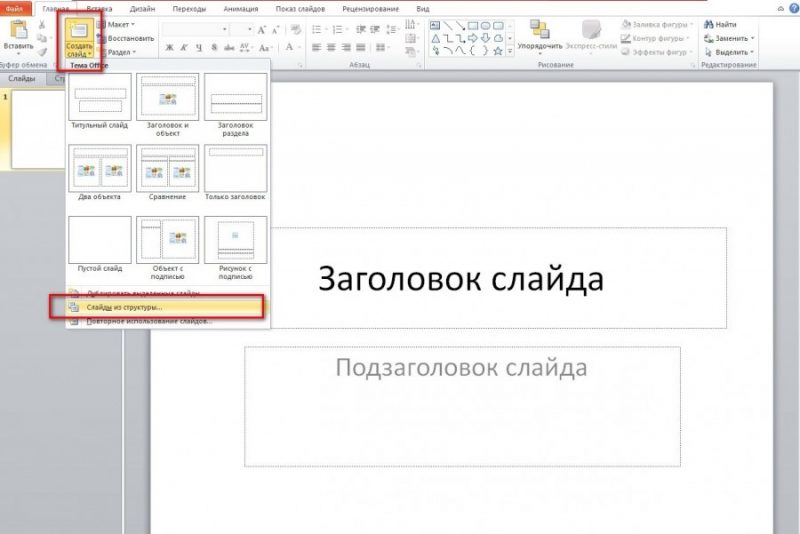800x534 pixels.
Task: Toggle italic К formatting
Action: (182, 47)
